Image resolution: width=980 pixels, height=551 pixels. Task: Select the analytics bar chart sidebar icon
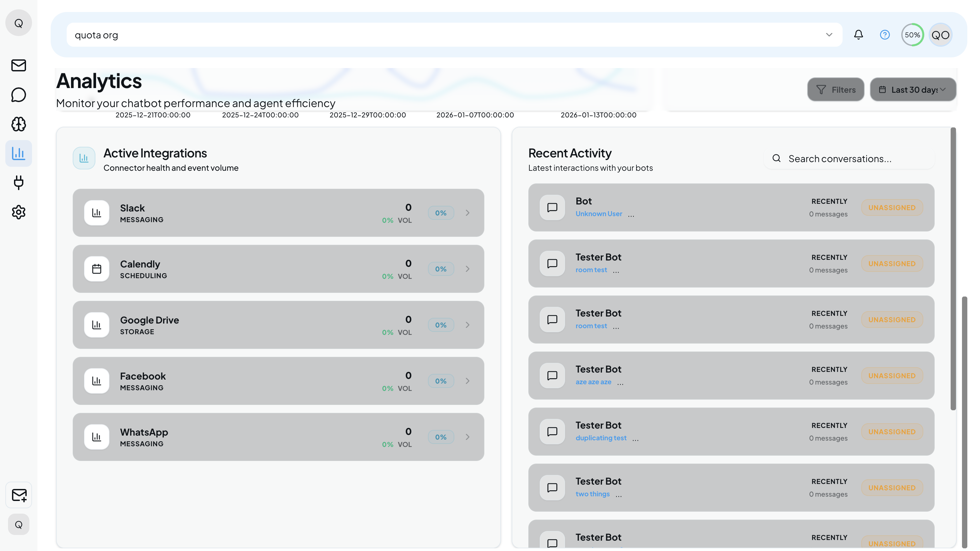[18, 153]
